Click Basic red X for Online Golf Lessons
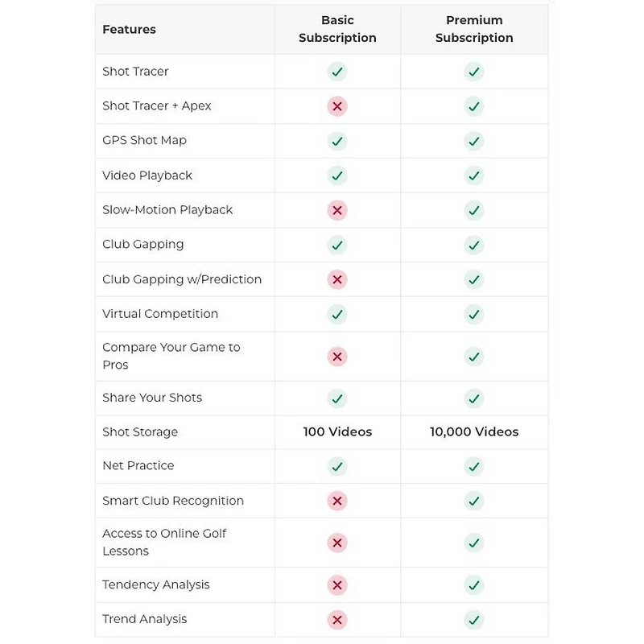Image resolution: width=644 pixels, height=644 pixels. (337, 543)
